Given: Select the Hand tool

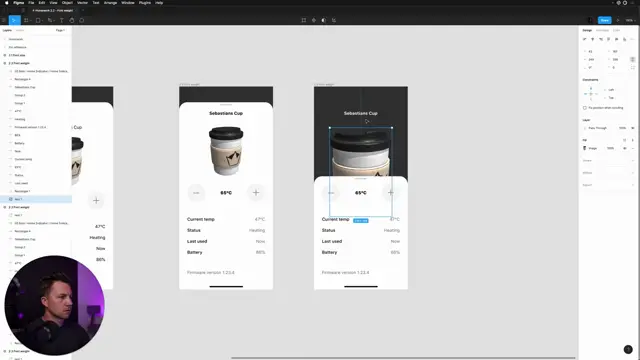Looking at the screenshot, I should tap(71, 20).
